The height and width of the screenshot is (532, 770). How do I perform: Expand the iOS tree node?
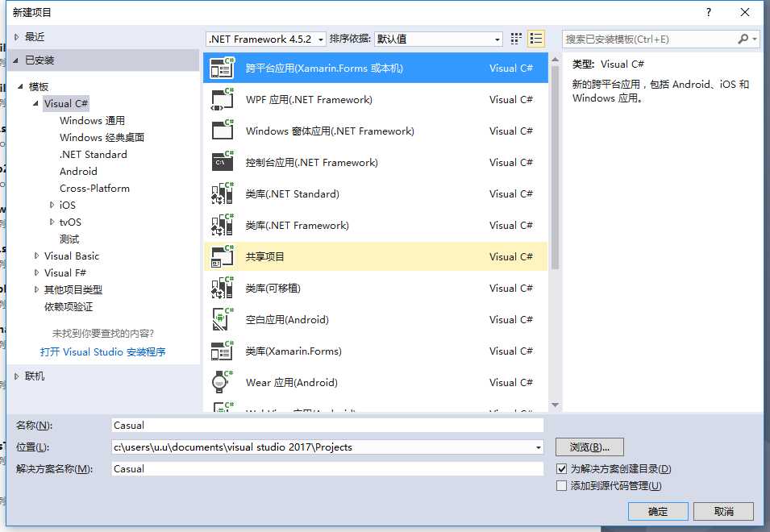(52, 206)
